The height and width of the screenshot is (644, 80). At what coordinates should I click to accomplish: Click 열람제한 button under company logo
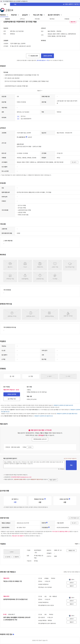pyautogui.click(x=16, y=557)
